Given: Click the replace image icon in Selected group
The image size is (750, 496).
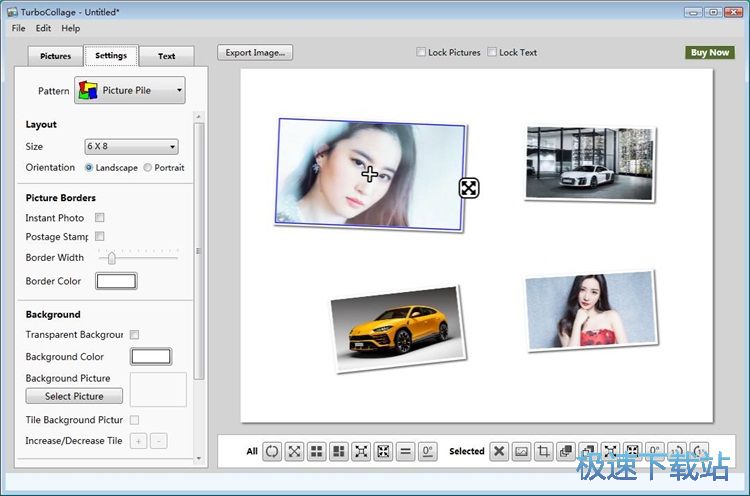Looking at the screenshot, I should 521,452.
